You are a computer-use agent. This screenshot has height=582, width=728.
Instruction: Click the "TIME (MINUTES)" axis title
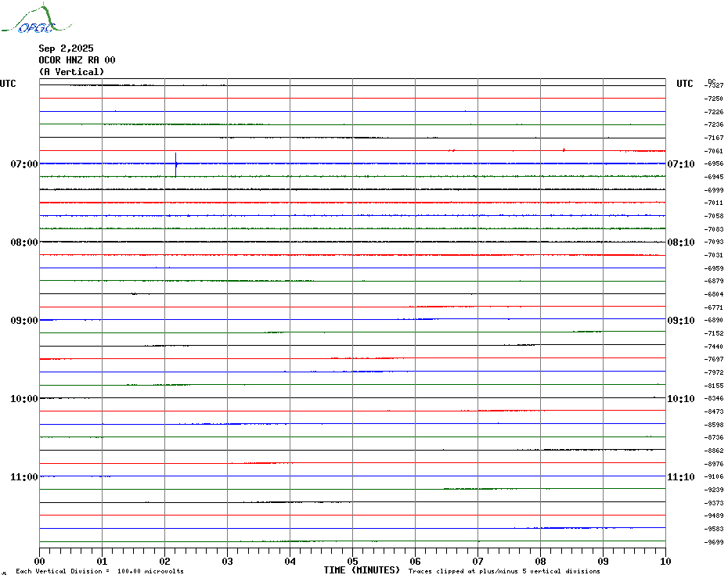(x=362, y=570)
